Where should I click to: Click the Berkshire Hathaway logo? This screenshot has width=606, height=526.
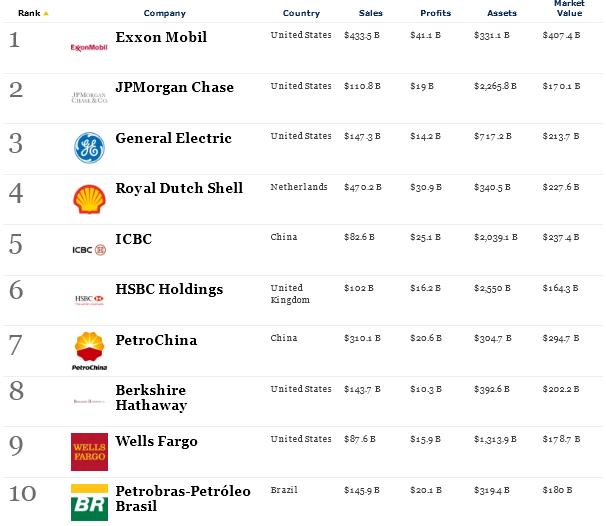[x=89, y=400]
